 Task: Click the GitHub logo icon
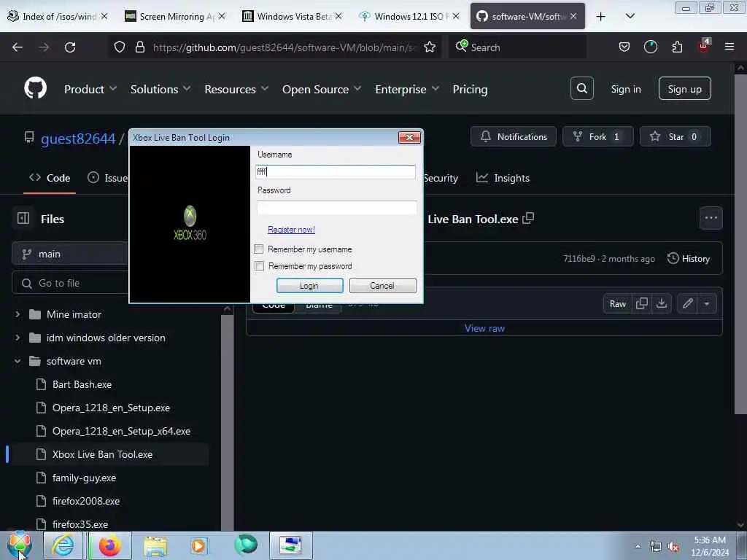35,88
